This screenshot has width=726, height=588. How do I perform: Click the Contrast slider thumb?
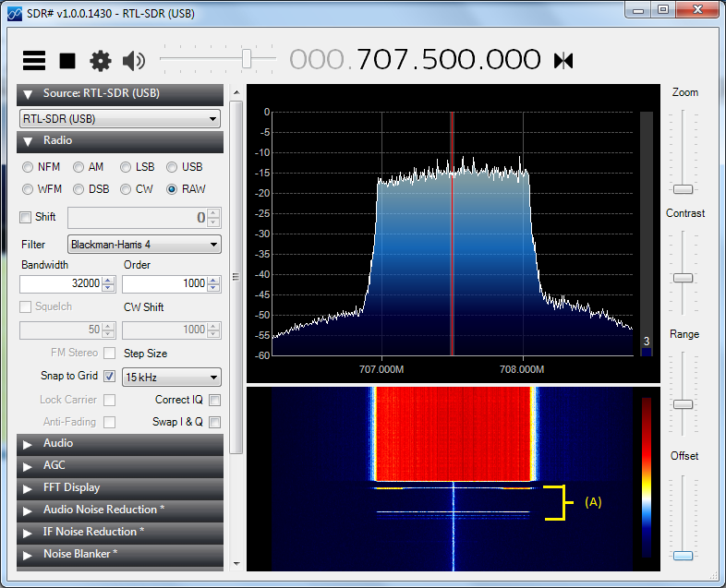tap(683, 278)
